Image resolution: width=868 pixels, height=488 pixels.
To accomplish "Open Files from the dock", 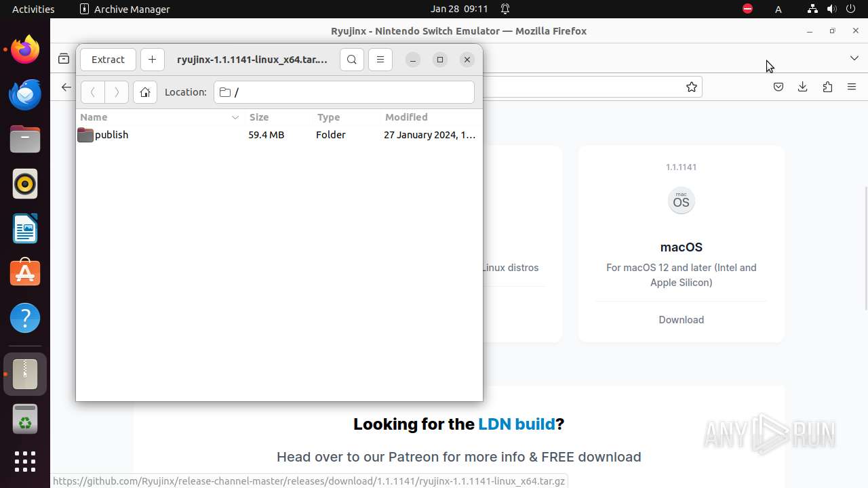I will (25, 139).
